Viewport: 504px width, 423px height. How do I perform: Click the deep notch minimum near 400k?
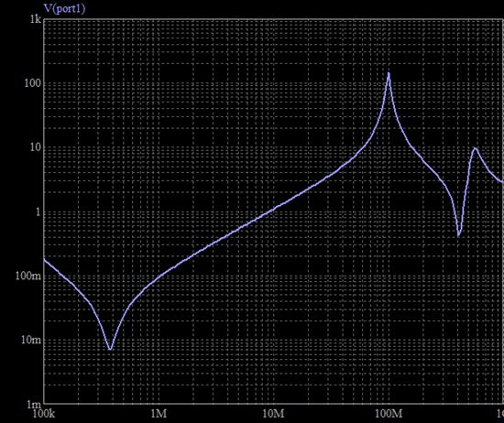click(x=110, y=349)
